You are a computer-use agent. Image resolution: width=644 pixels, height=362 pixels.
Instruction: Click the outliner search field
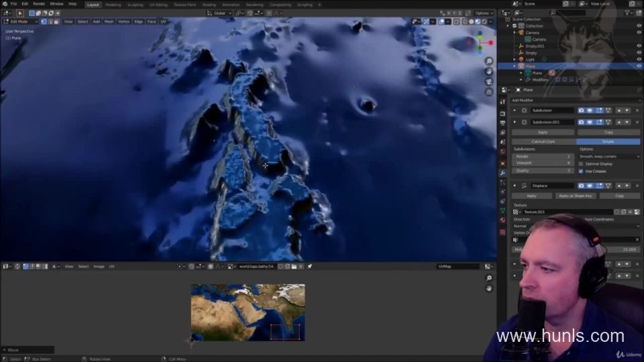point(568,13)
